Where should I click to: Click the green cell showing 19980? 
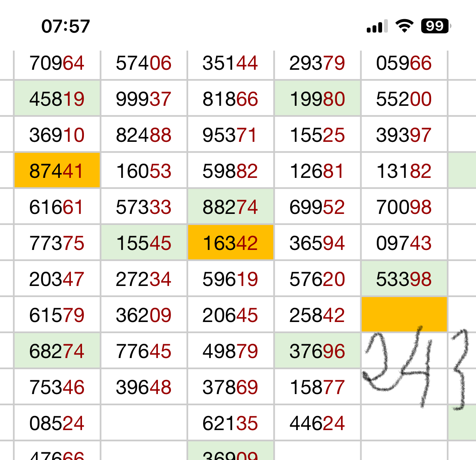pyautogui.click(x=317, y=99)
